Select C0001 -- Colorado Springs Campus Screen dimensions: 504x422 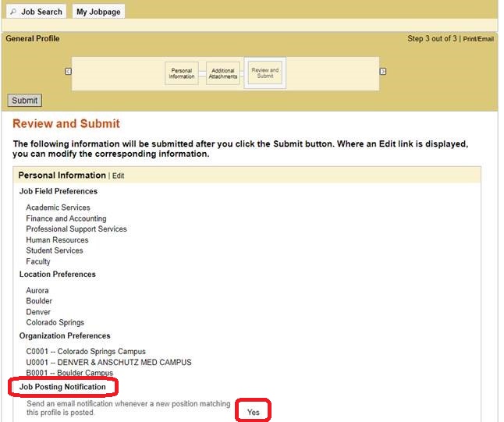tap(86, 351)
